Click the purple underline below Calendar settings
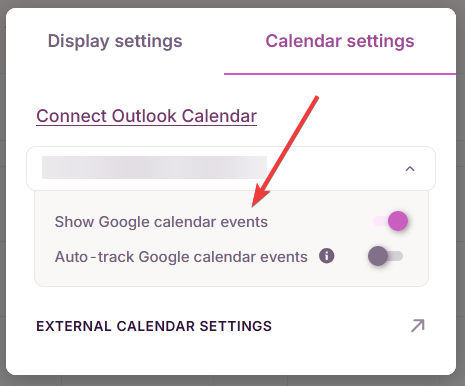Viewport: 465px width, 386px height. pyautogui.click(x=340, y=74)
